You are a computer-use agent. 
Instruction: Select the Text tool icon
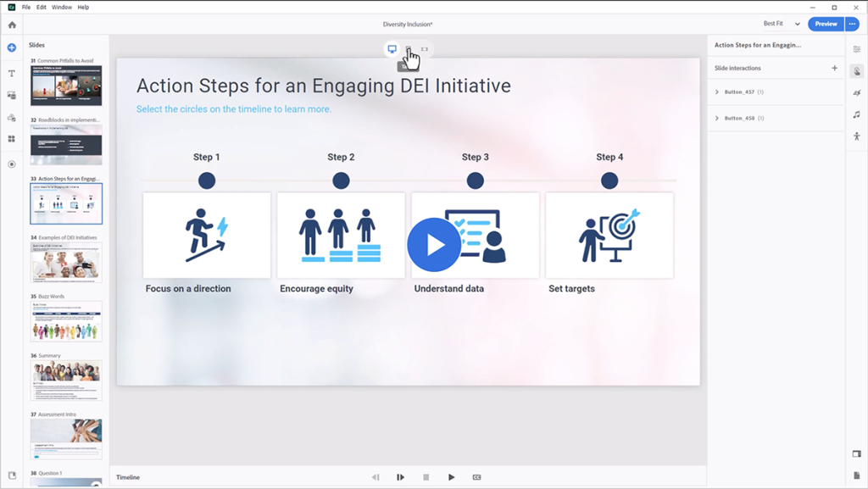point(12,74)
